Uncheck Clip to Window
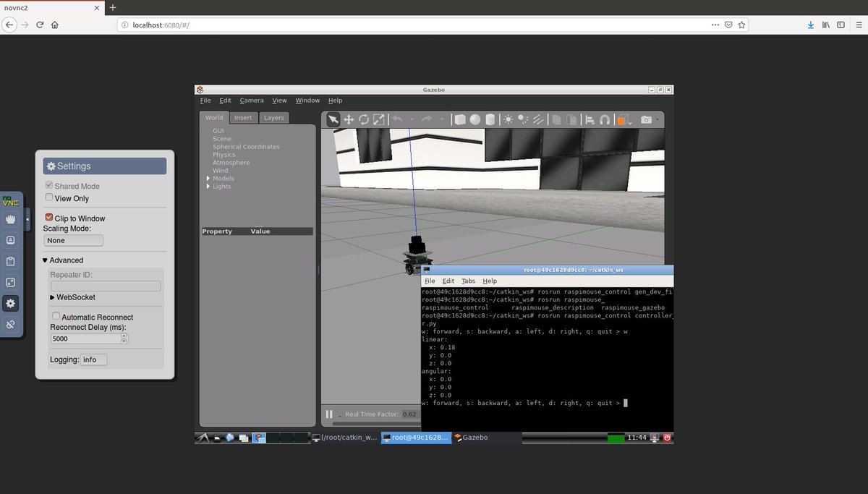This screenshot has width=868, height=494. click(49, 218)
